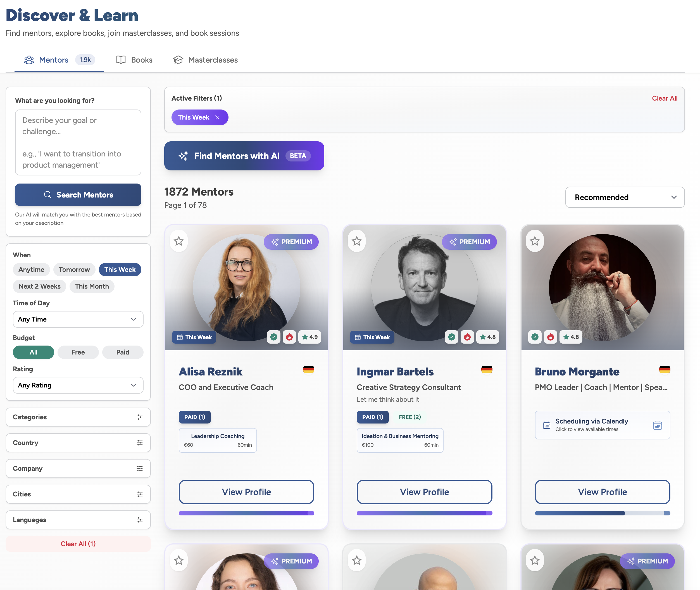Click the 4.8 rating badge on Ingmar Bartels' card

pos(488,337)
